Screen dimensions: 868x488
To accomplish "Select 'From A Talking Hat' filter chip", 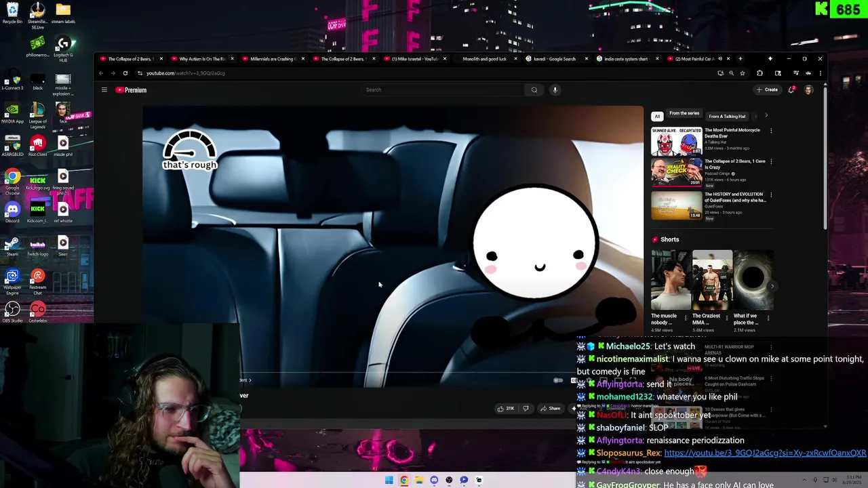I will [x=727, y=116].
